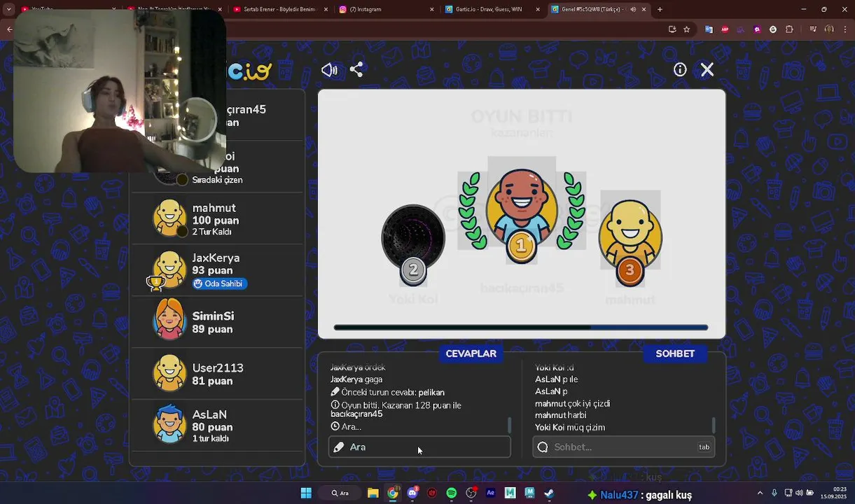Mute audio on the Genel #5c5QW8 tab

point(633,9)
